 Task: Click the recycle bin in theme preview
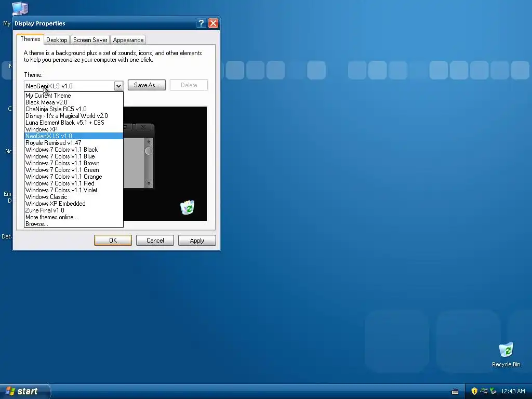[187, 207]
